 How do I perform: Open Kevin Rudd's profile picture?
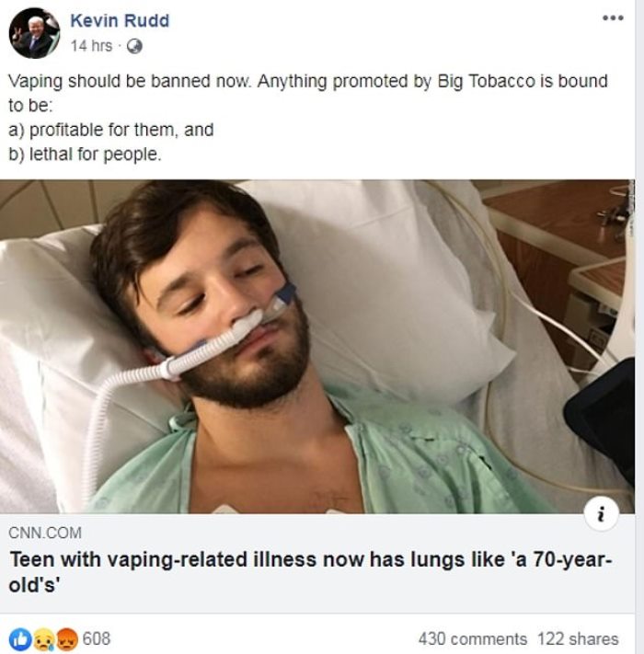coord(34,33)
